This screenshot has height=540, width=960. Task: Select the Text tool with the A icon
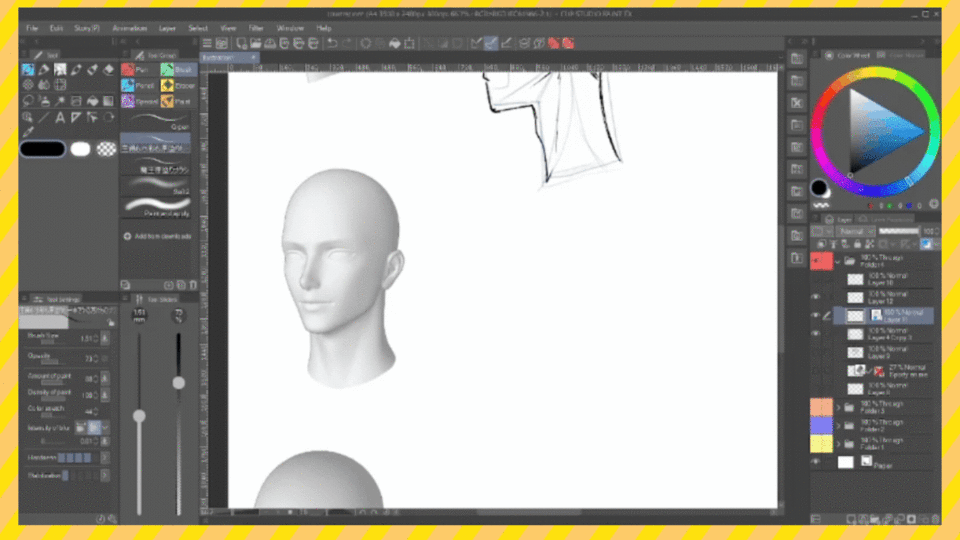coord(60,118)
